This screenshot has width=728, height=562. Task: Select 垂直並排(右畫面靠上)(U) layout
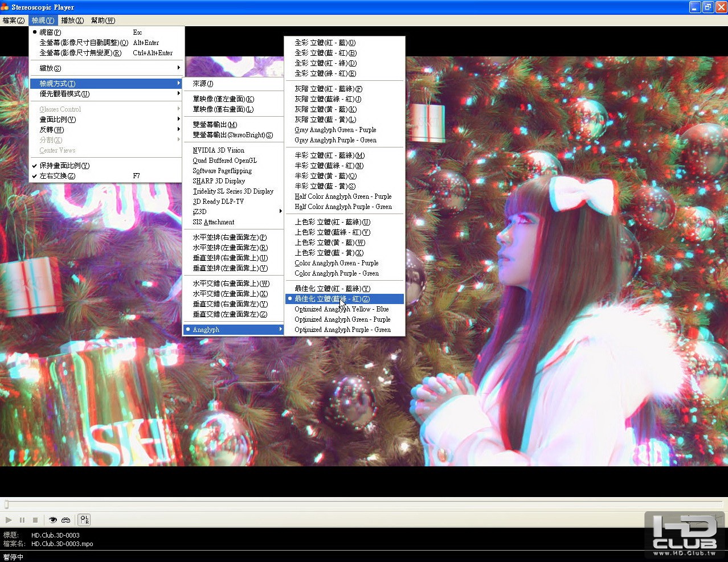click(x=234, y=258)
